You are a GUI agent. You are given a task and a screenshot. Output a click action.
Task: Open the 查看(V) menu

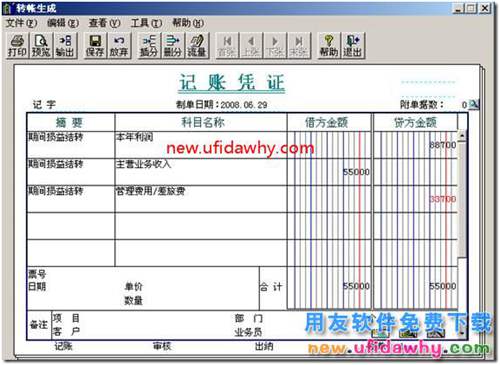coord(104,23)
